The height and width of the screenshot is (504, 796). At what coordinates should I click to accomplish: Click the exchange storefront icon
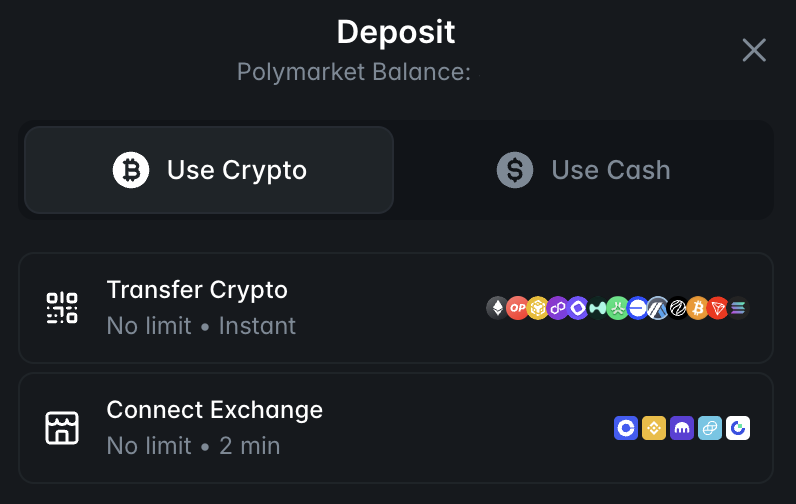[x=62, y=428]
